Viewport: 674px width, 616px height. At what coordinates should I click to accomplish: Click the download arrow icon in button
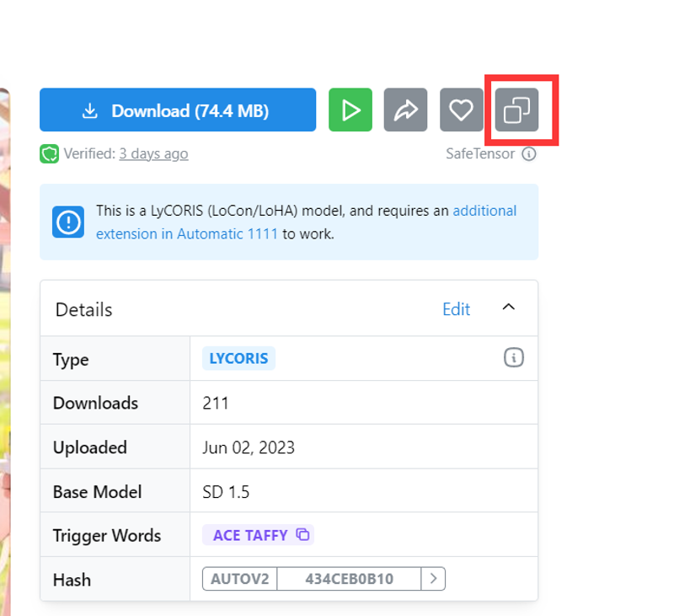tap(90, 110)
